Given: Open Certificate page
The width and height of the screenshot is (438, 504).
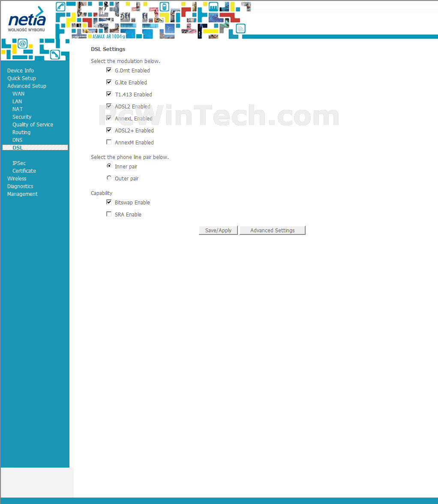Looking at the screenshot, I should (x=24, y=171).
